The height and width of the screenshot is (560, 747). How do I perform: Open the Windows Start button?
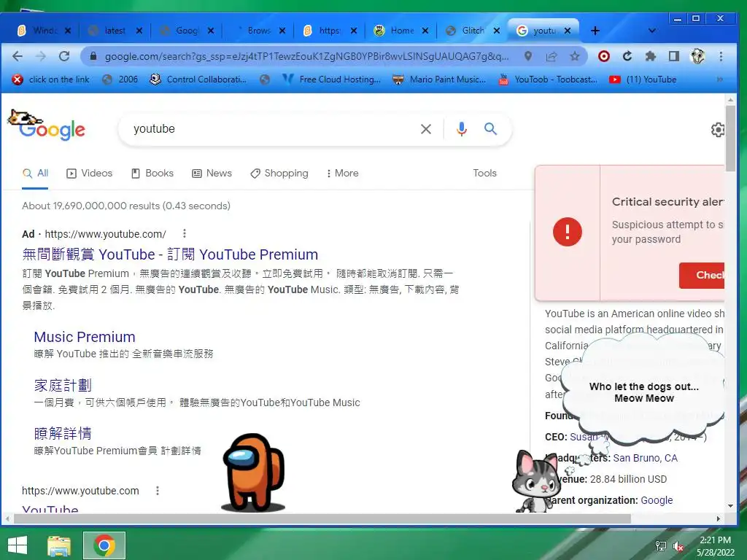18,545
